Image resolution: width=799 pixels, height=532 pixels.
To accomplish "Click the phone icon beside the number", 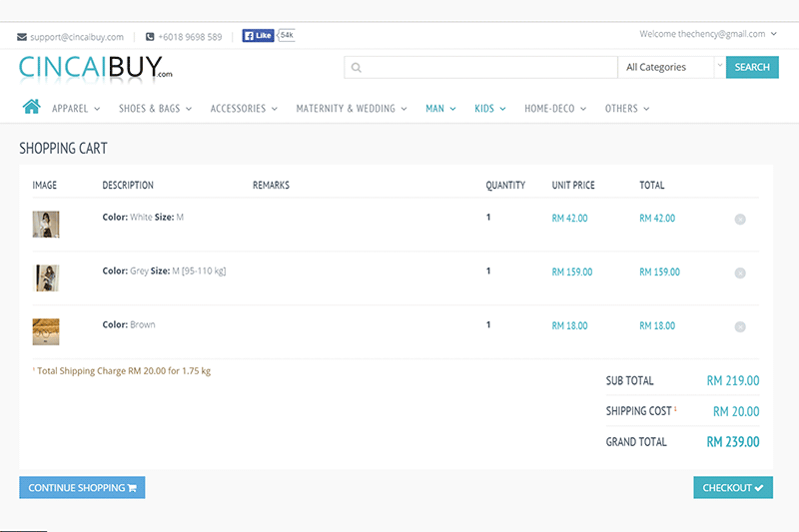I will click(150, 37).
